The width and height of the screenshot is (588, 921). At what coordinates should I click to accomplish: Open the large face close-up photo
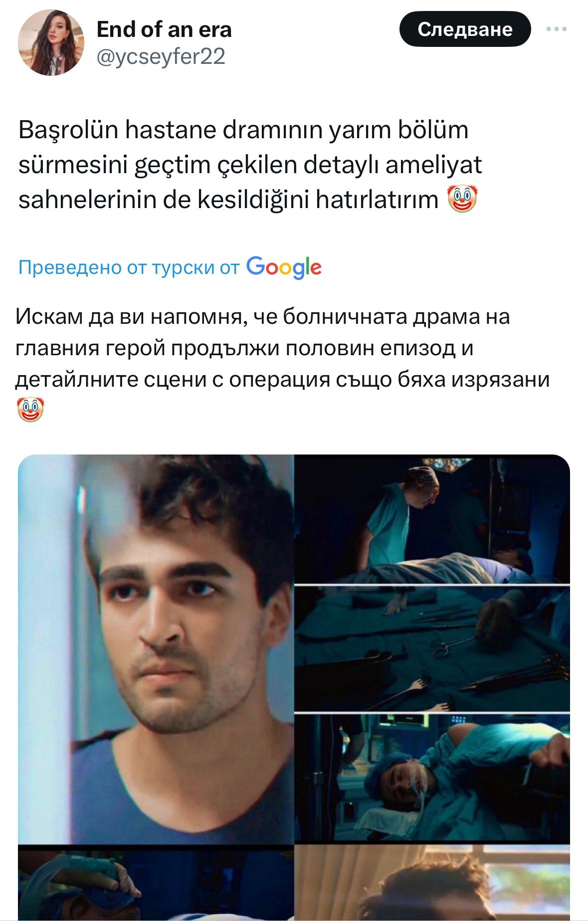(156, 649)
